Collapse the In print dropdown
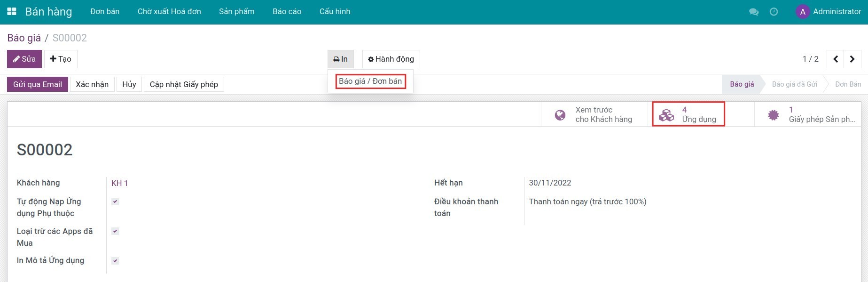The height and width of the screenshot is (282, 868). [x=340, y=59]
